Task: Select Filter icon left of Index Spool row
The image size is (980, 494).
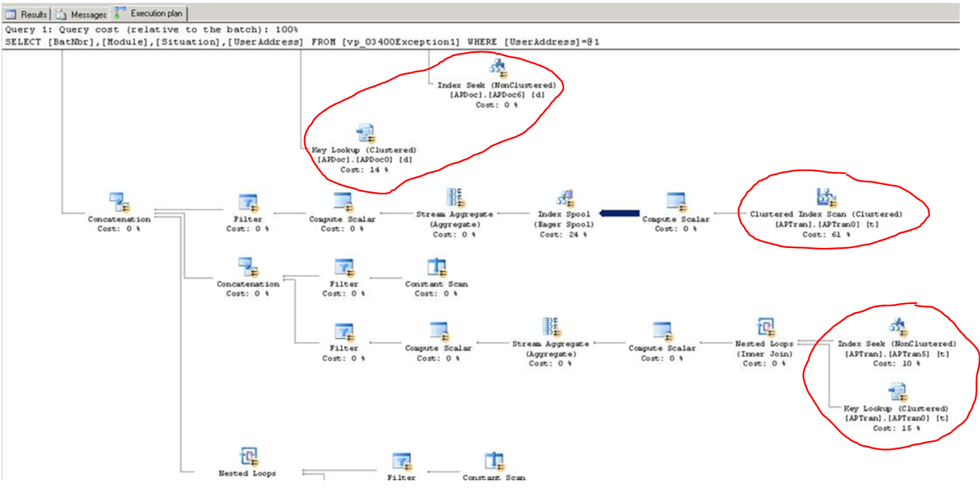Action: pos(248,202)
